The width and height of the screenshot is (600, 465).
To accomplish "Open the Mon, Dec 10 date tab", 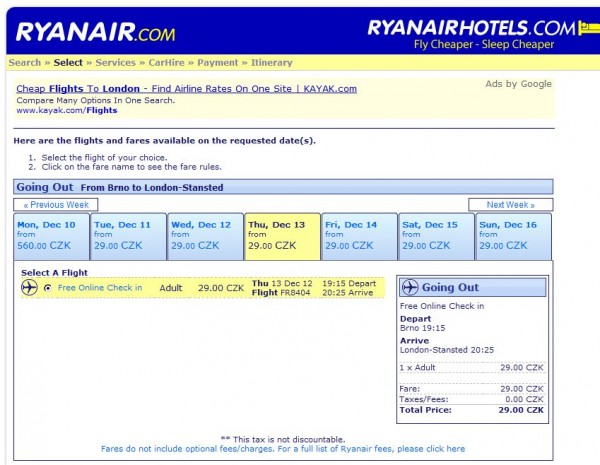I will [51, 237].
